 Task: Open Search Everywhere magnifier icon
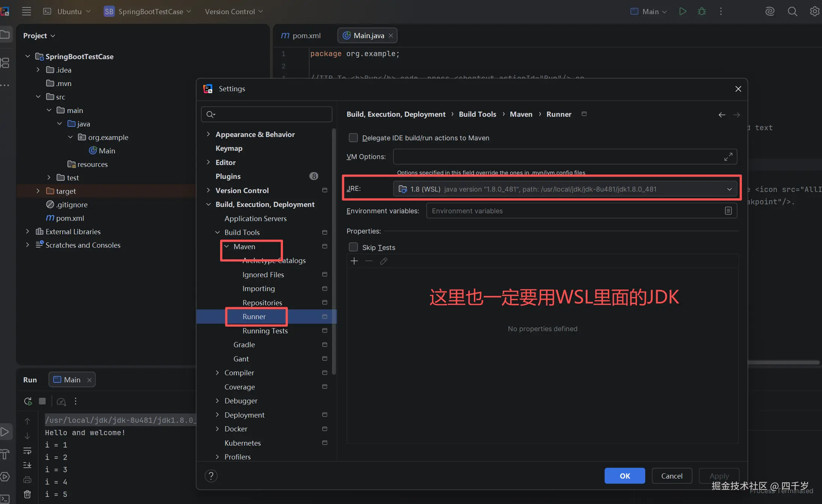point(792,11)
